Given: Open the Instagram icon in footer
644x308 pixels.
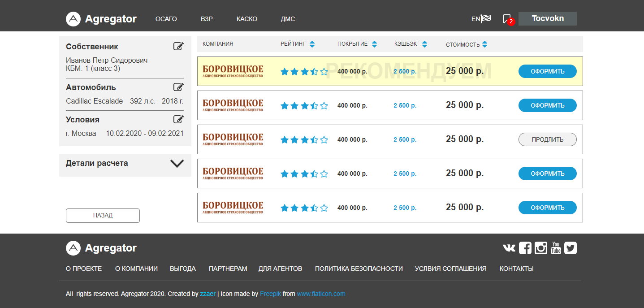Looking at the screenshot, I should (x=540, y=248).
